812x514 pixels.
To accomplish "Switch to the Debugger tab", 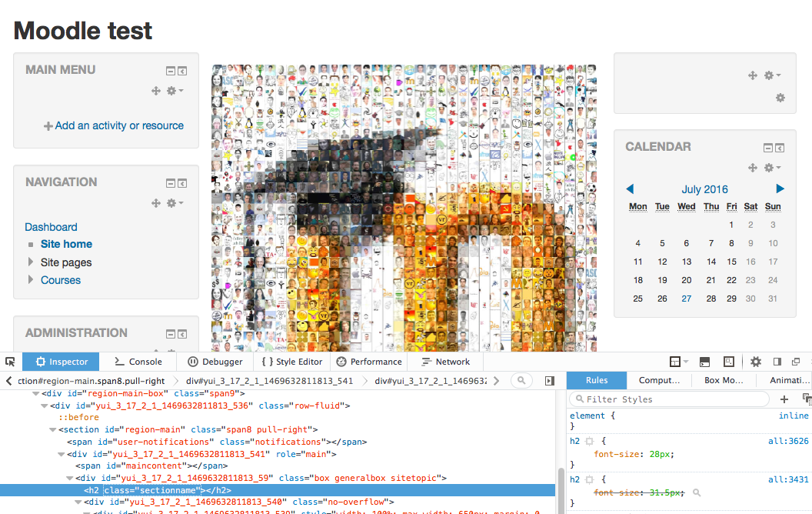I will [x=215, y=362].
